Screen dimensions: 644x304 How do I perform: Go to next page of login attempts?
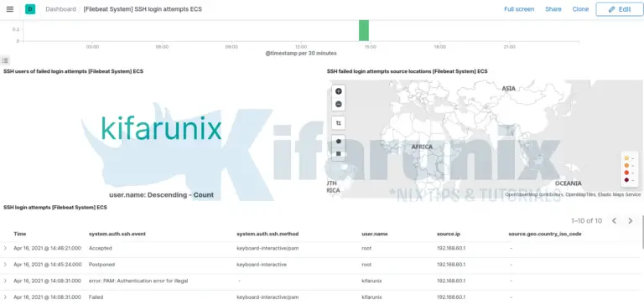point(631,221)
